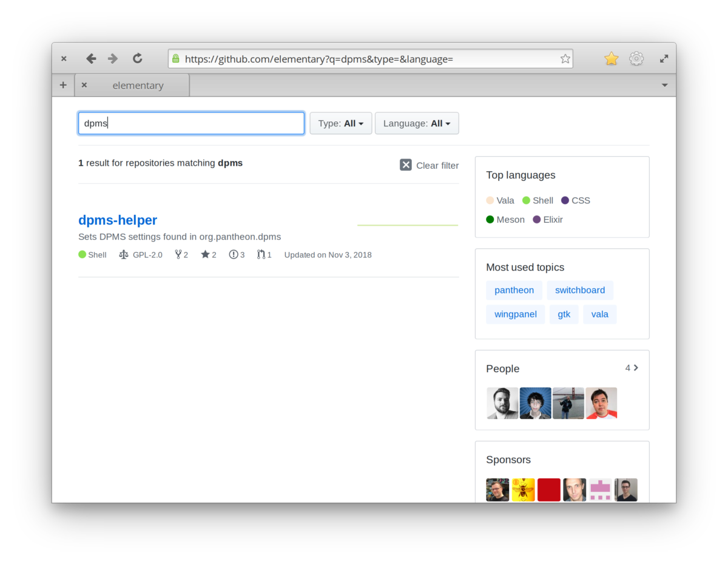Open the bee-on-yellow sponsor avatar
The image size is (728, 564).
(523, 490)
